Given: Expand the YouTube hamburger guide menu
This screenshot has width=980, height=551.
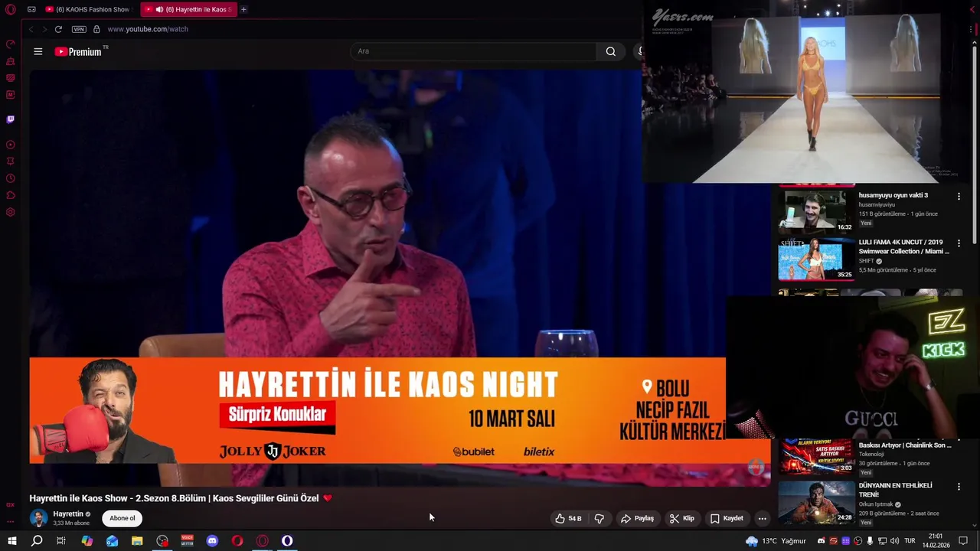Looking at the screenshot, I should [x=38, y=51].
